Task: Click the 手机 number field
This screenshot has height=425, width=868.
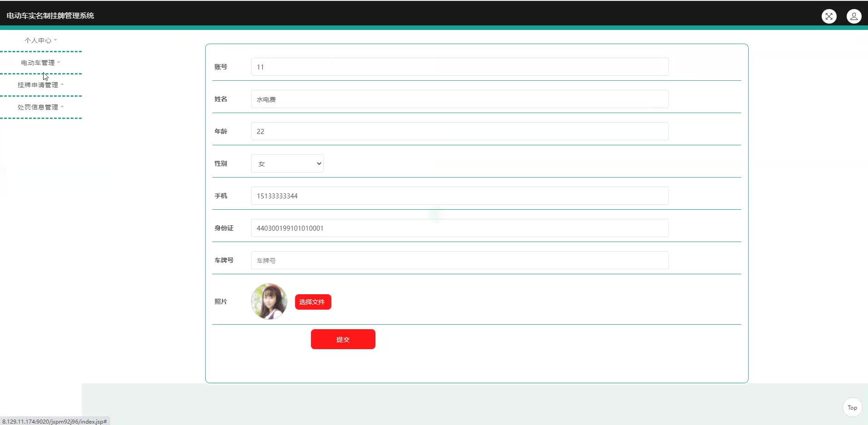Action: (459, 196)
